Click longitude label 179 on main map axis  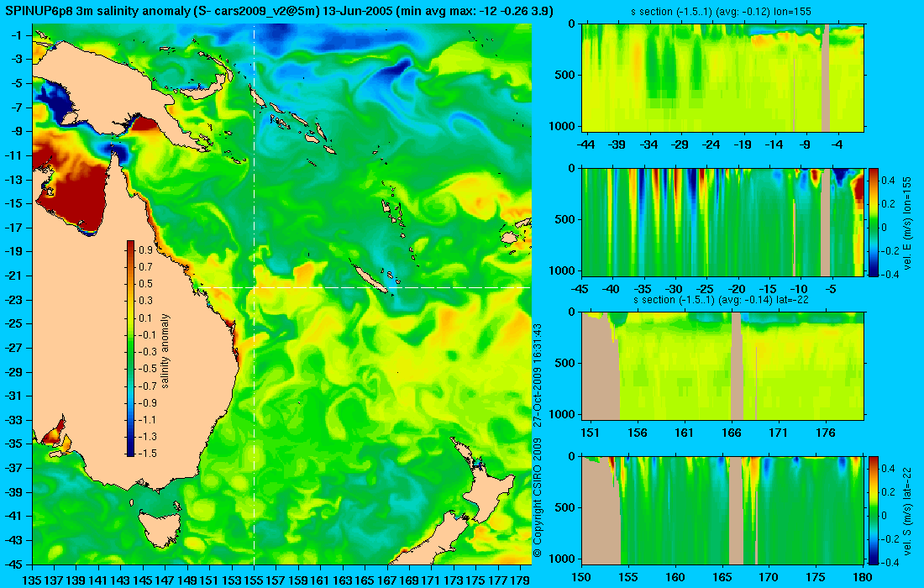click(518, 580)
